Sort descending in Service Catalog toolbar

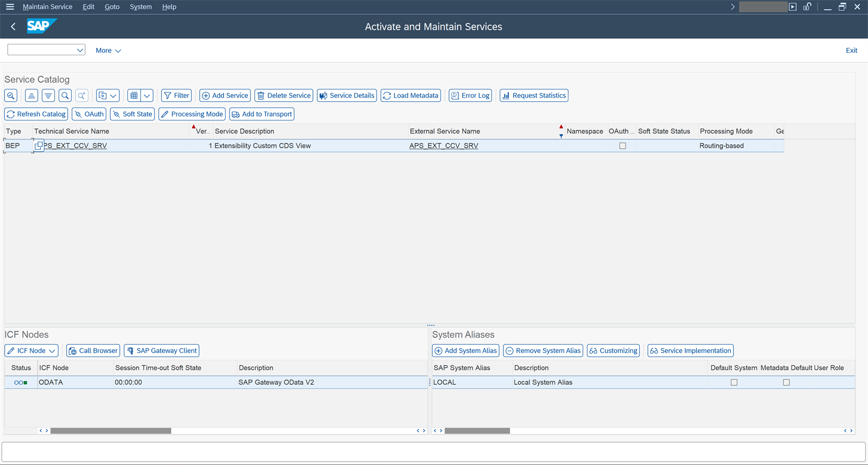48,95
